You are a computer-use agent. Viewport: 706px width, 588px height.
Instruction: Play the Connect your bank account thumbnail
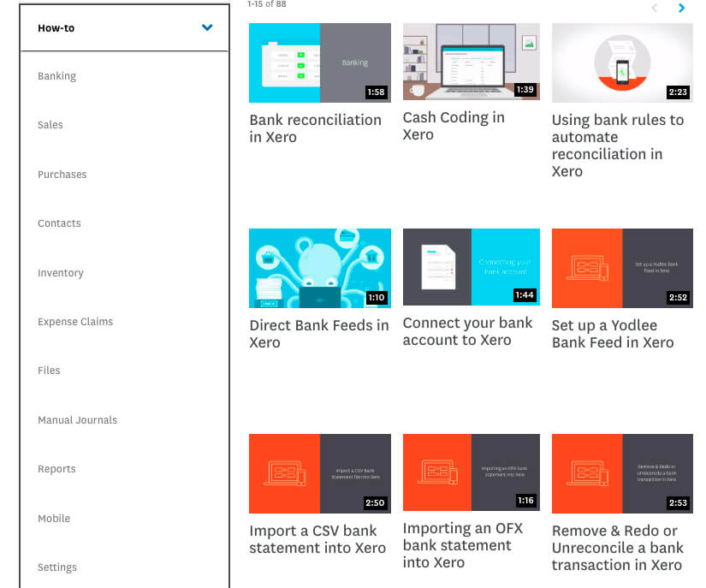[471, 266]
